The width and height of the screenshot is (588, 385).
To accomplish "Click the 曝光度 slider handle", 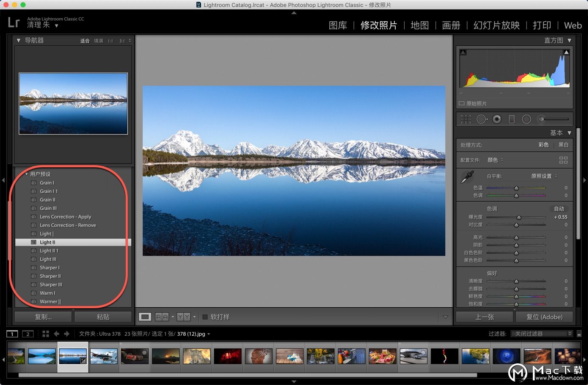I will tap(519, 217).
